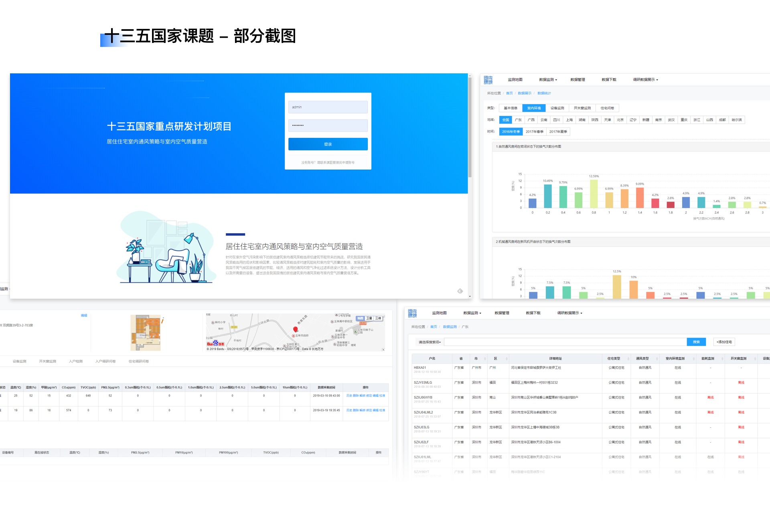Open 数据下载 in statistics window navbar
Screen dimensions: 770x532
coord(609,80)
